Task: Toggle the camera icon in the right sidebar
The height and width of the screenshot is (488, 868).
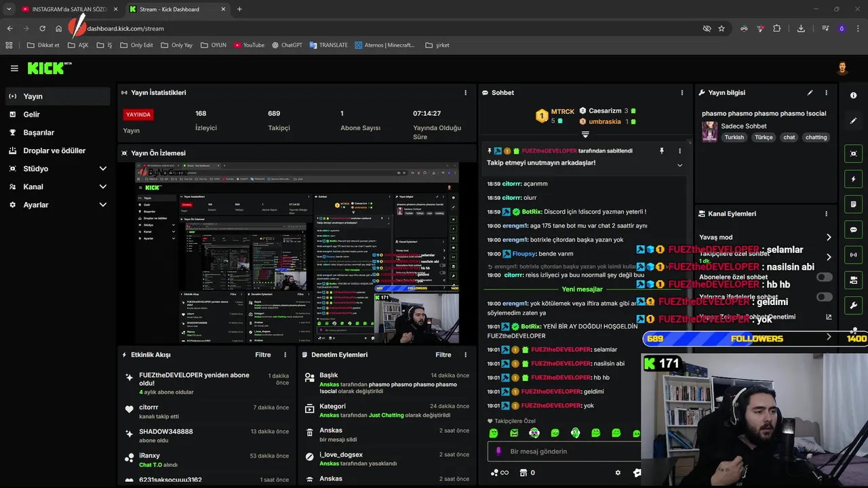Action: coord(853,280)
